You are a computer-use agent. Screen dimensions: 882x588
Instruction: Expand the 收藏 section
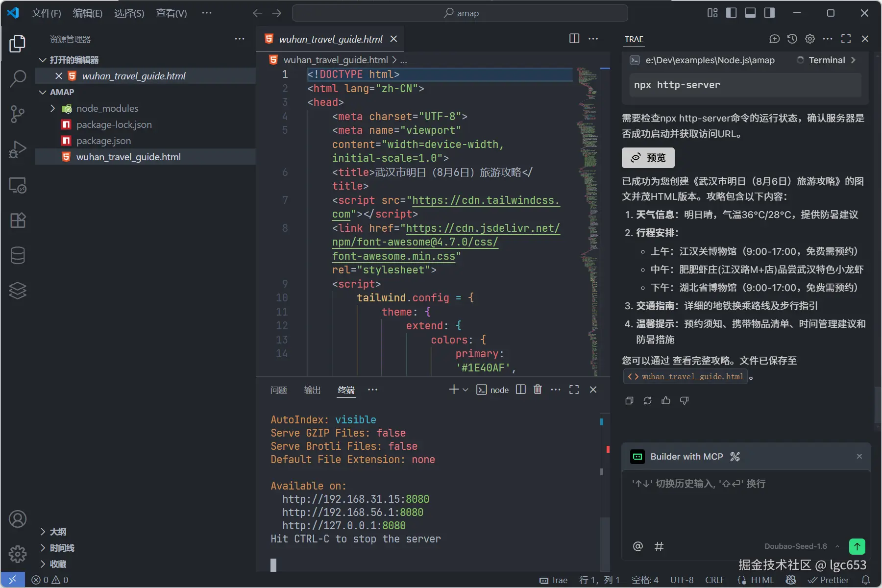coord(43,564)
